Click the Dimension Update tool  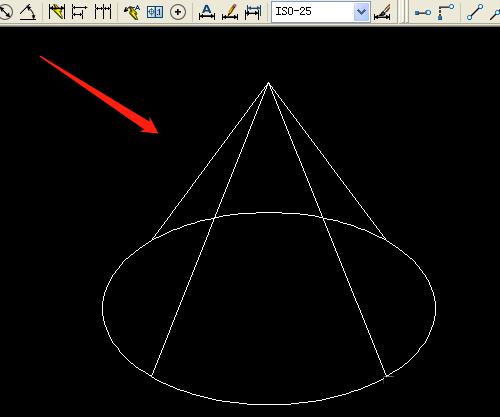click(253, 12)
